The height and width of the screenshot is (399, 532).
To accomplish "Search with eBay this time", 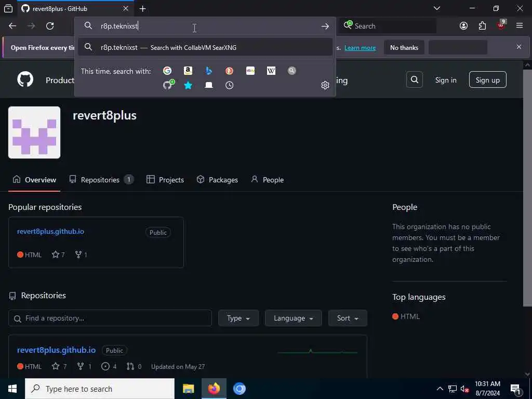I will [250, 71].
